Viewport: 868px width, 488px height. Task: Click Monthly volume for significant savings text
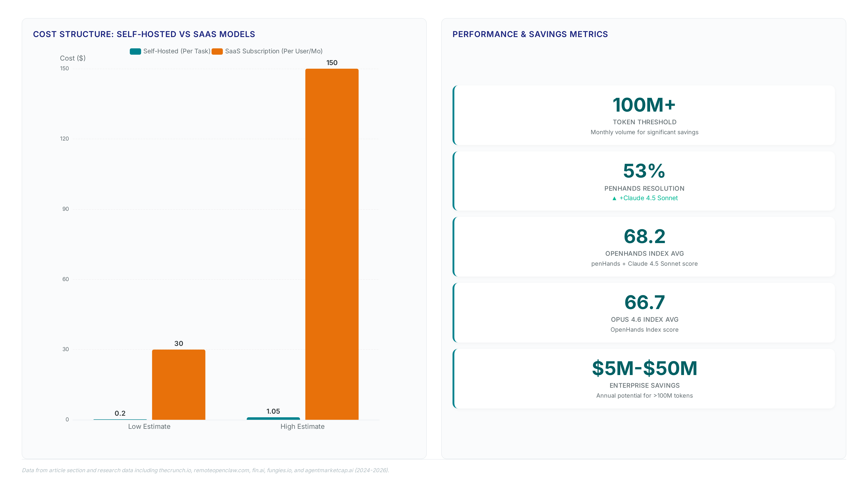pos(644,132)
